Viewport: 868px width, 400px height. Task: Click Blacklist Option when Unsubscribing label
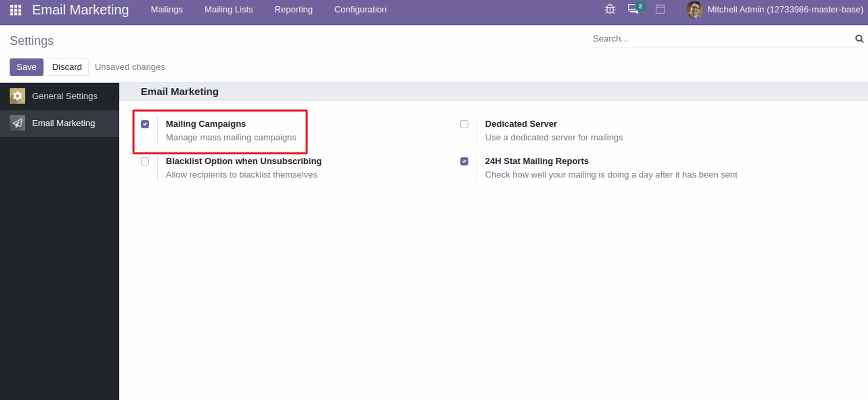pos(244,161)
